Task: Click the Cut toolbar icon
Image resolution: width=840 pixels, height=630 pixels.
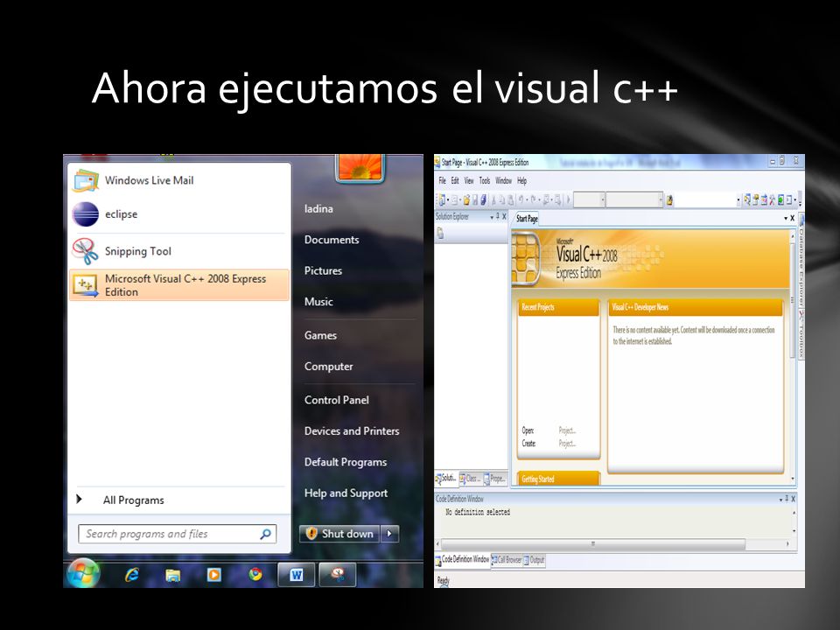Action: click(x=493, y=200)
